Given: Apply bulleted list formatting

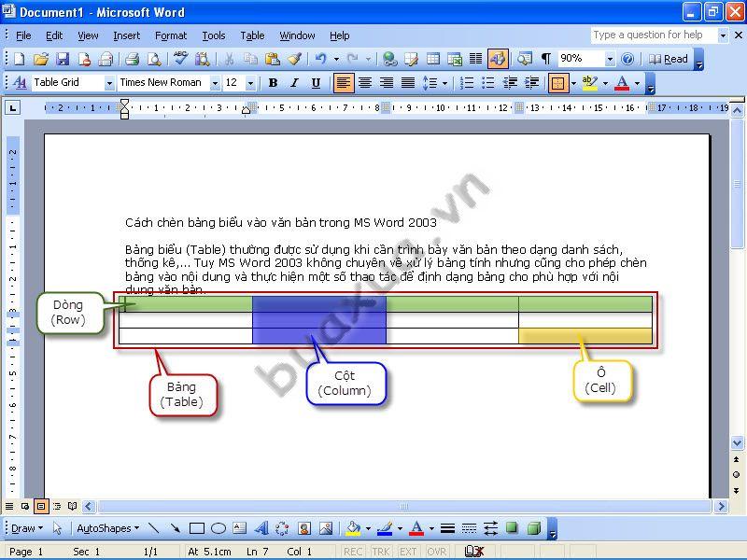Looking at the screenshot, I should 488,83.
